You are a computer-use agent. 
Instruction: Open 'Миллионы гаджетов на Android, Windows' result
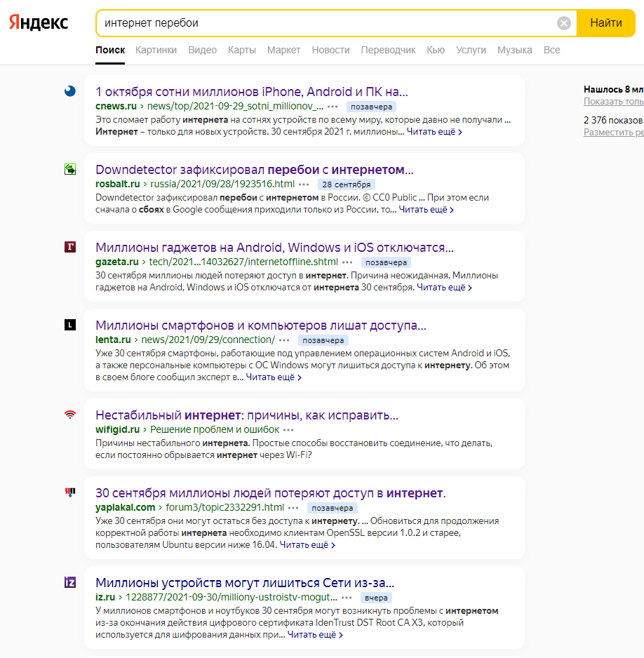point(274,247)
